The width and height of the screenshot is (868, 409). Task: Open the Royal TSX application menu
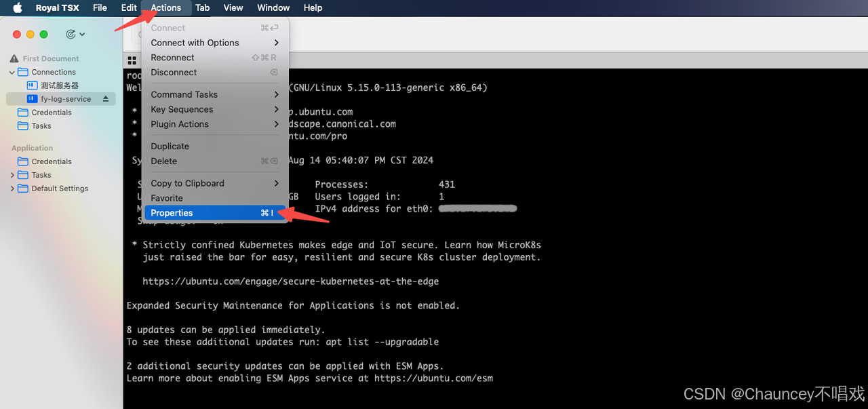[58, 7]
